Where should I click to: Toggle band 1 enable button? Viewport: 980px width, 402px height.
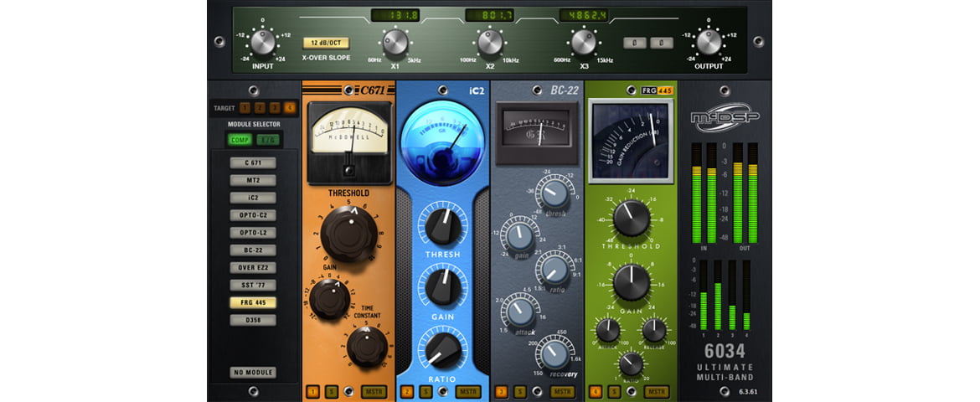coord(312,392)
